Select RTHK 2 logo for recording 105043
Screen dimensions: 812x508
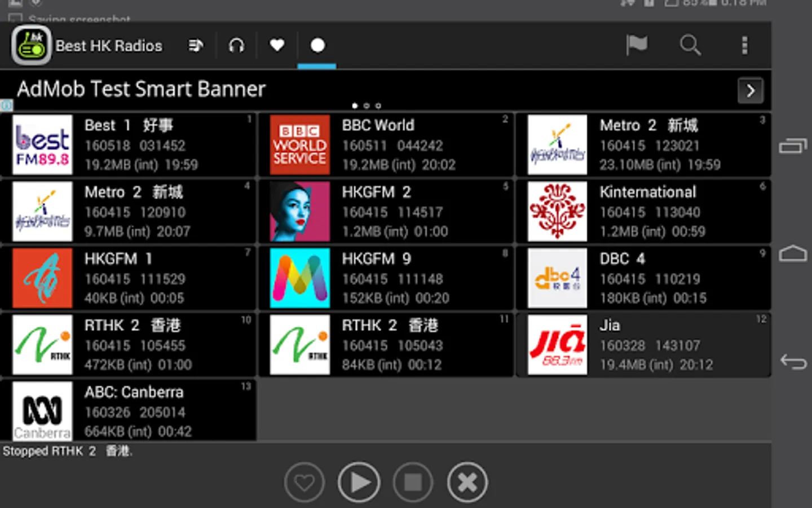[300, 344]
